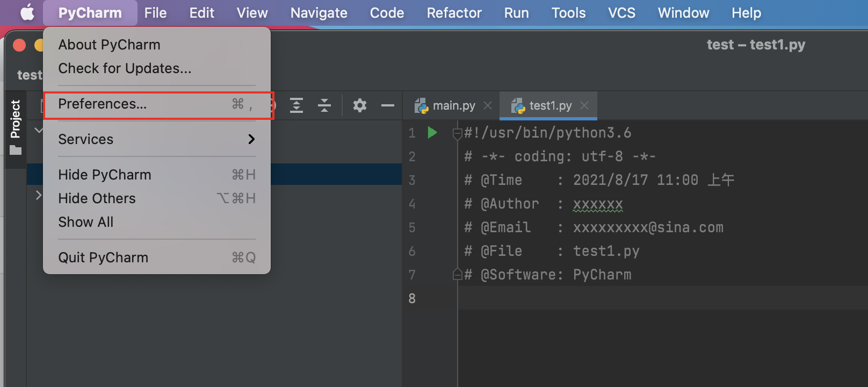Open the Apple menu

27,12
